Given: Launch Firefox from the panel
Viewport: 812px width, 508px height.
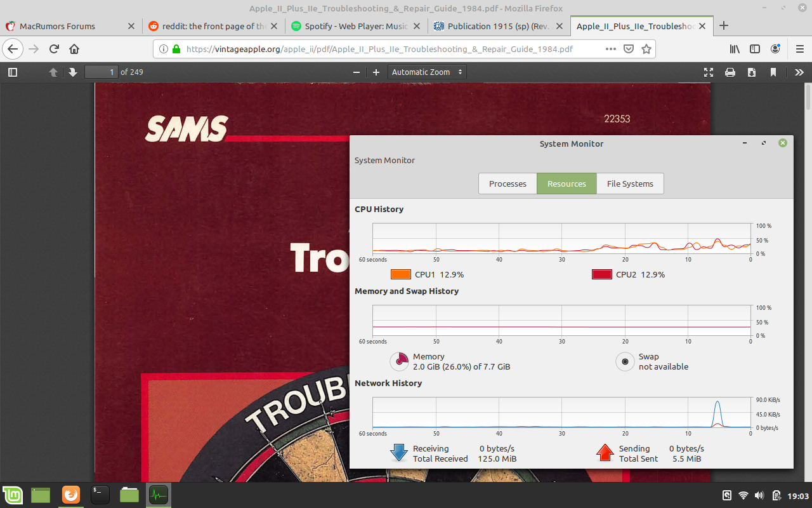Looking at the screenshot, I should click(71, 495).
